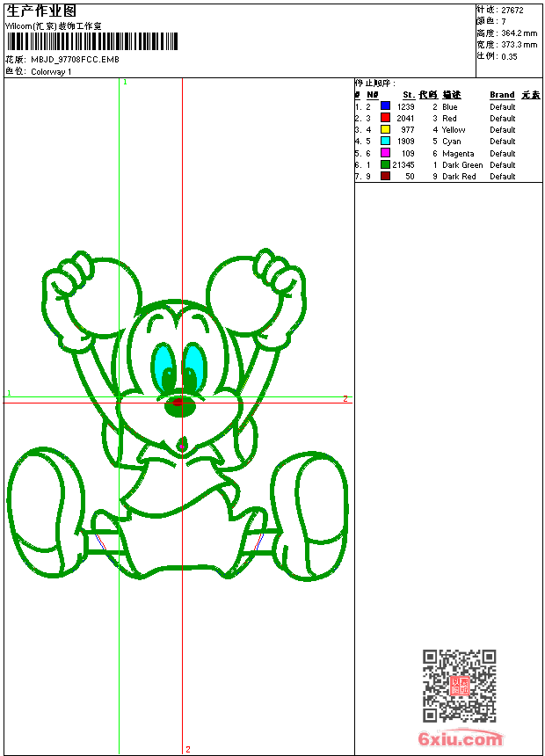Click the Dark Red color swatch
Viewport: 545px width, 756px height.
(x=385, y=176)
